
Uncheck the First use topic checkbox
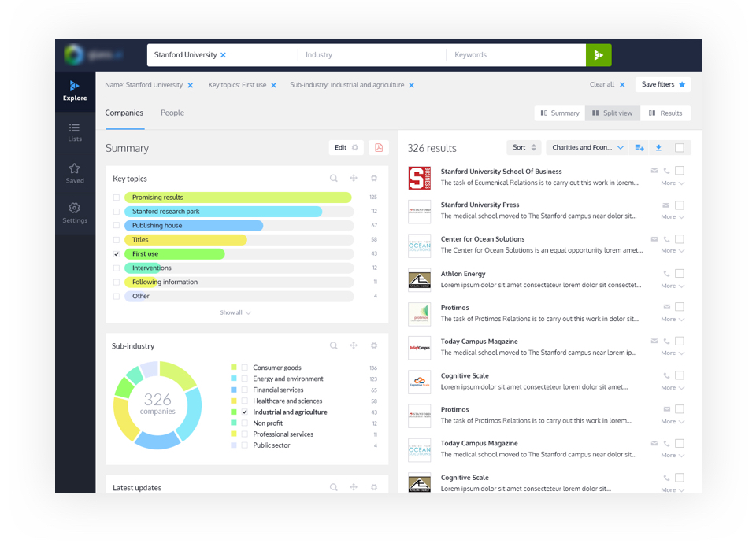click(x=117, y=254)
